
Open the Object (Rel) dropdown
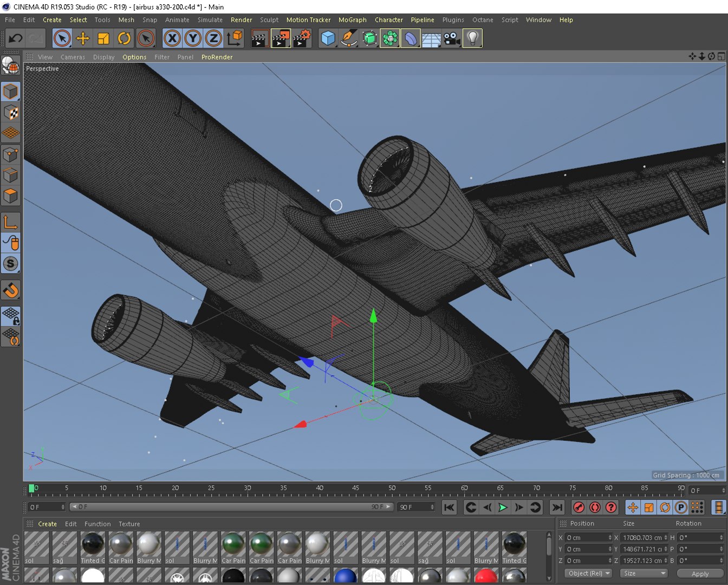tap(589, 573)
